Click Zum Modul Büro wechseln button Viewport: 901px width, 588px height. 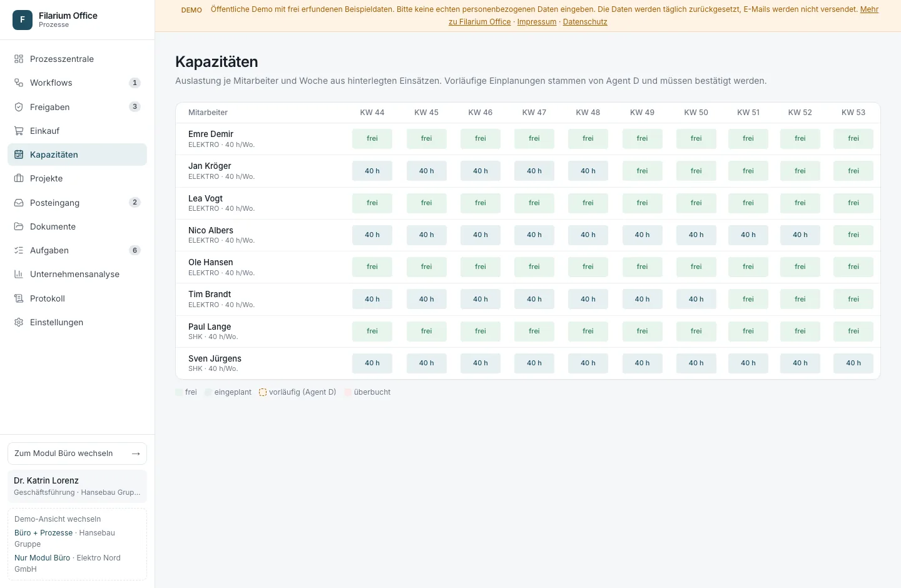pos(77,454)
